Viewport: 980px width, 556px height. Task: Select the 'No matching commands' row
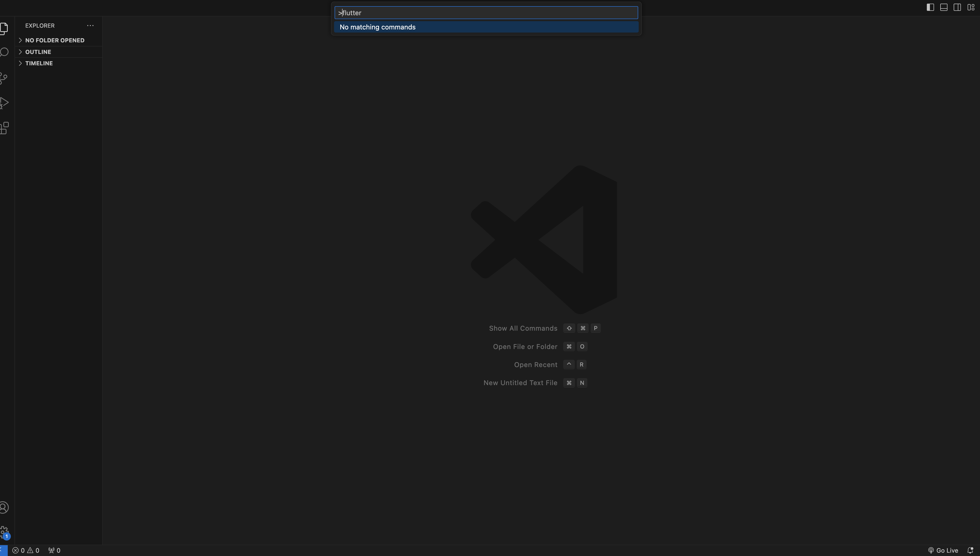click(x=486, y=27)
